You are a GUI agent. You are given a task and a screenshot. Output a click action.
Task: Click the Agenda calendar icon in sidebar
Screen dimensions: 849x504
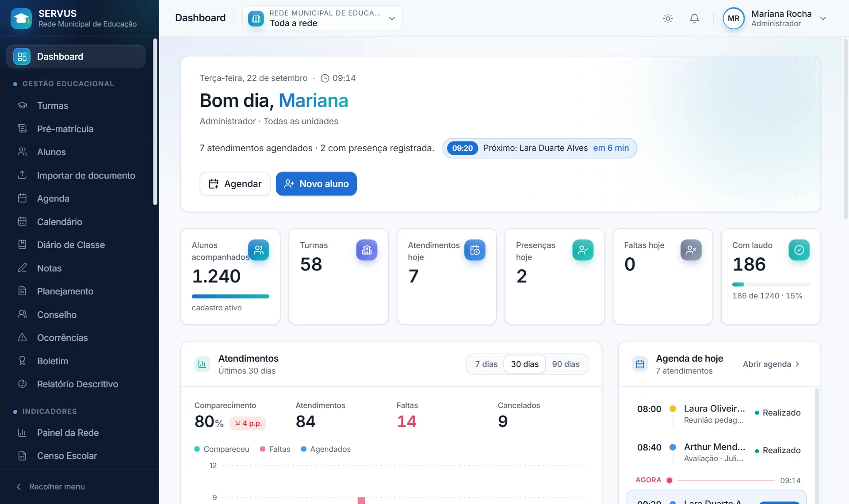click(x=22, y=198)
